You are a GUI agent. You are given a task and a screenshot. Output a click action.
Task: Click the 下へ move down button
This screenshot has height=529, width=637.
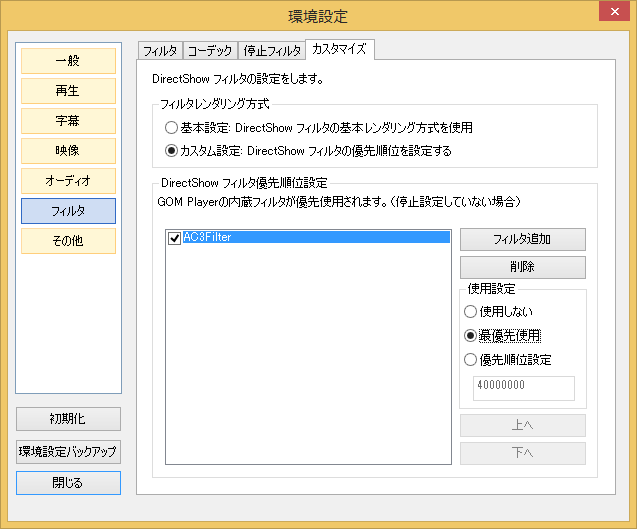tap(523, 453)
